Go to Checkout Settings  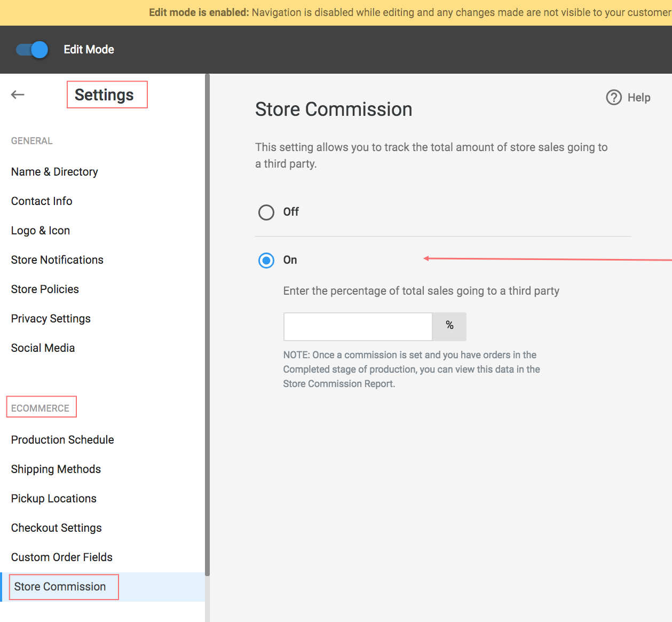57,528
